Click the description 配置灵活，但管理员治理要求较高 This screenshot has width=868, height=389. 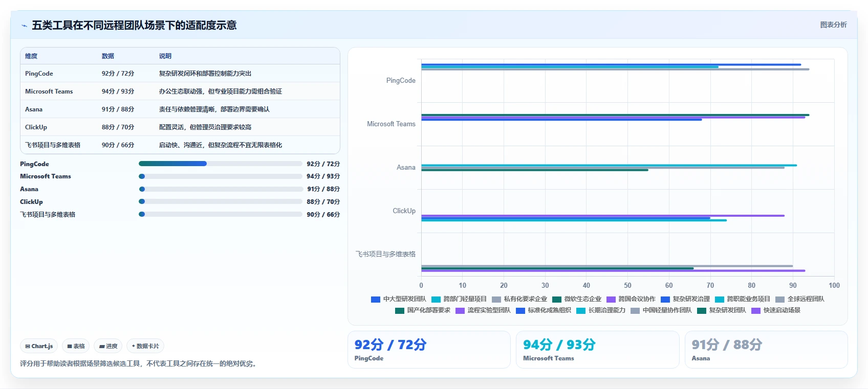(x=205, y=127)
